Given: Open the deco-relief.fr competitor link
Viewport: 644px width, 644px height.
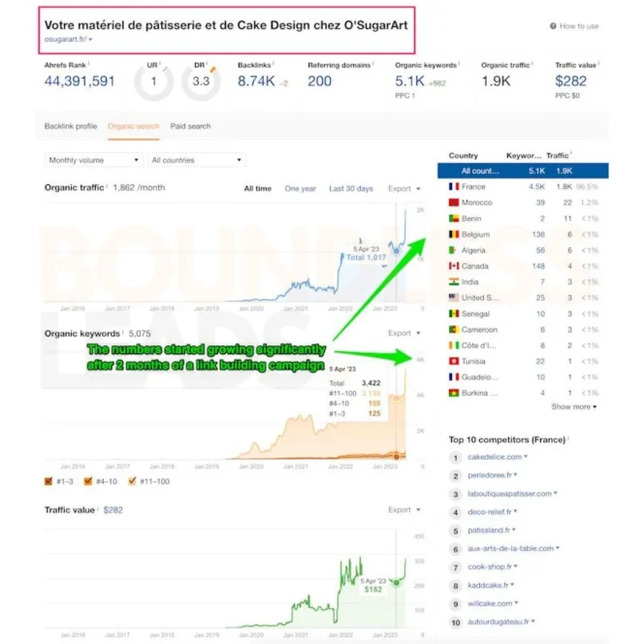Looking at the screenshot, I should pyautogui.click(x=489, y=512).
